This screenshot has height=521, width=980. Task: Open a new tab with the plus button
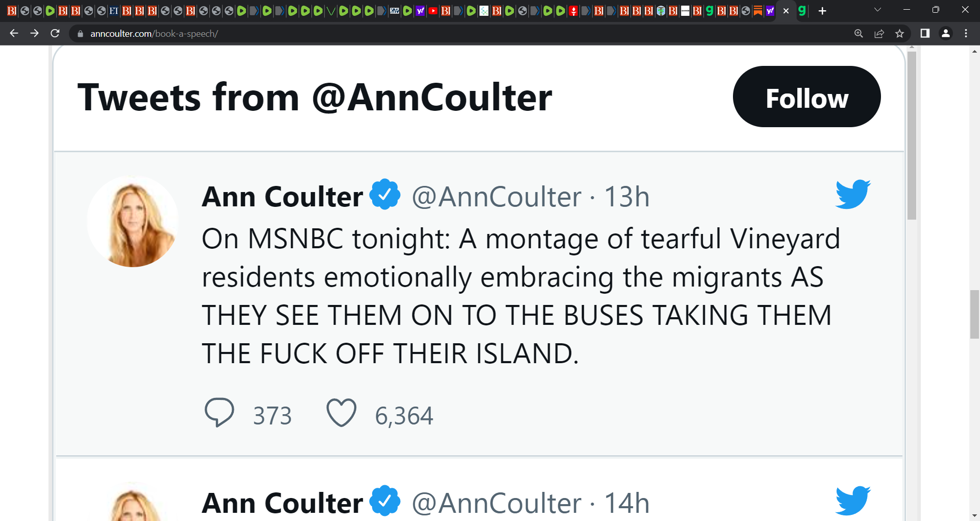pos(822,11)
